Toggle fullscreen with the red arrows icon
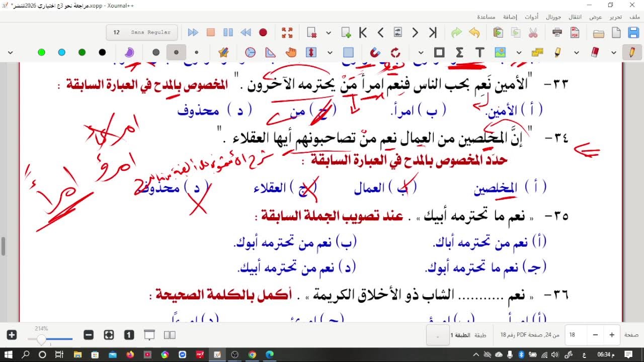Image resolution: width=644 pixels, height=362 pixels. point(287,33)
